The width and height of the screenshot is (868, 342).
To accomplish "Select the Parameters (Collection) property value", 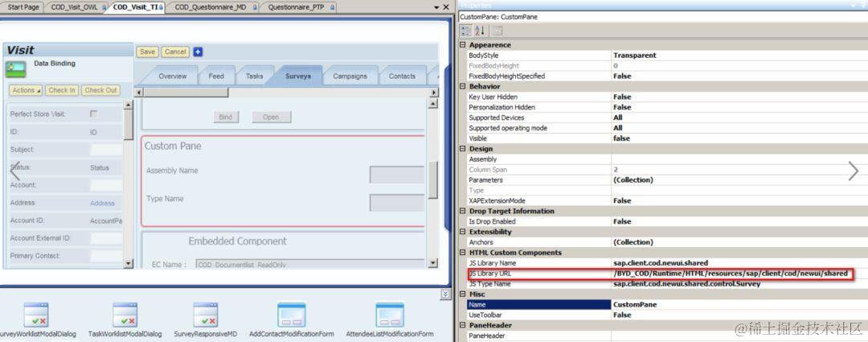I will coord(633,179).
